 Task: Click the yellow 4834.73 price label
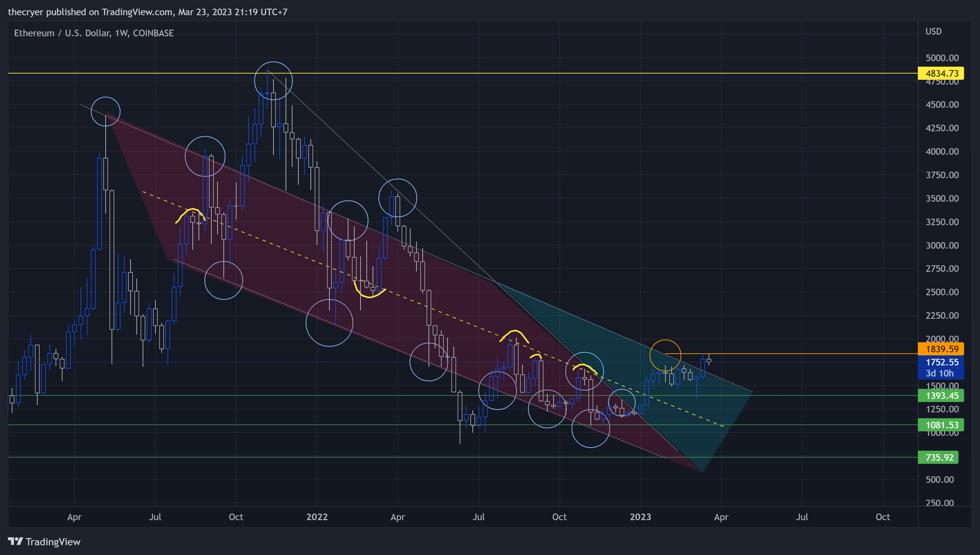(941, 73)
